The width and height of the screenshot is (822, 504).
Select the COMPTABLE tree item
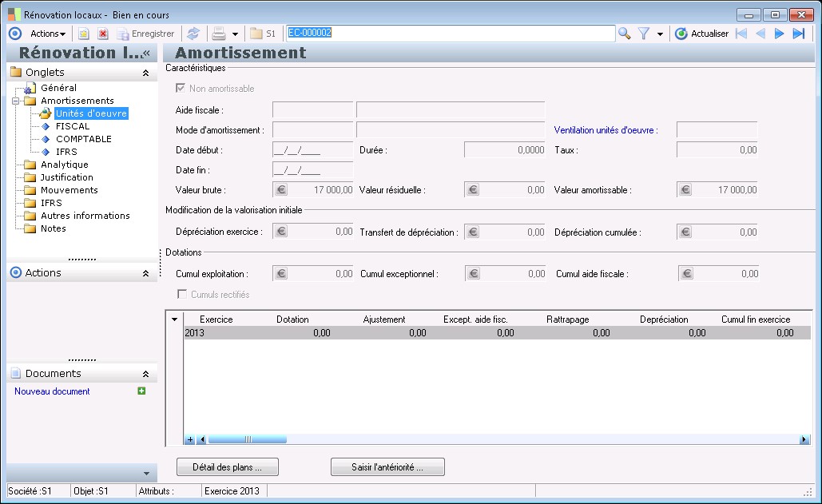(x=83, y=139)
